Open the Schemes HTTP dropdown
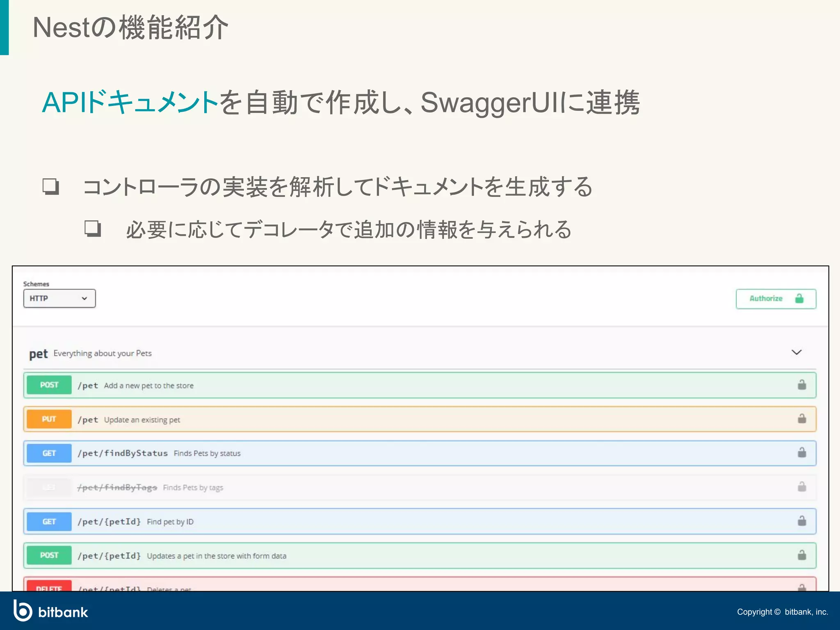This screenshot has height=630, width=840. [59, 298]
